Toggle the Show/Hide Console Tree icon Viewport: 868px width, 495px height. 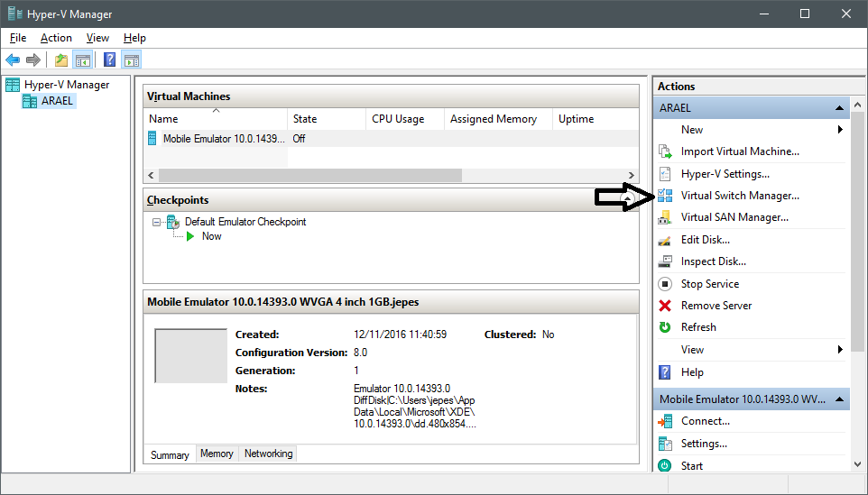click(83, 60)
